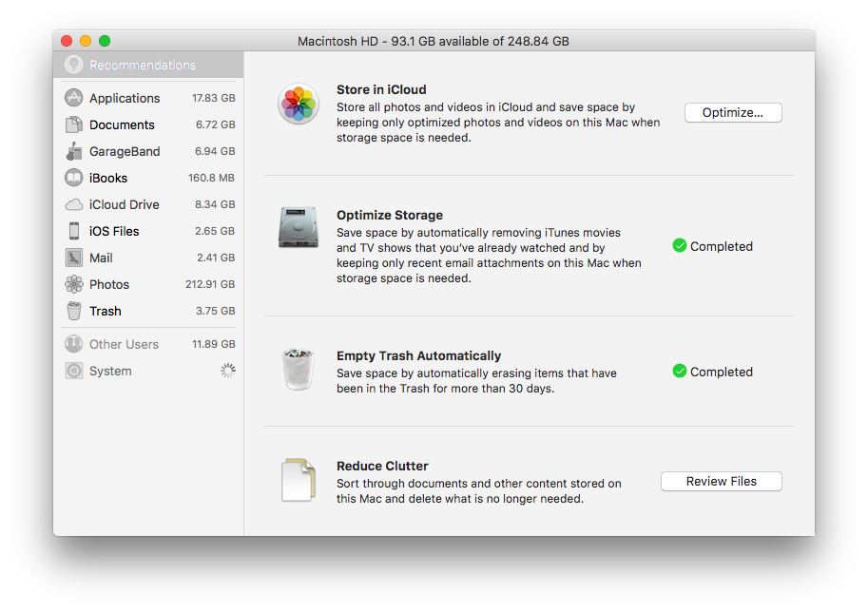The image size is (868, 612).
Task: Select Trash in the sidebar list
Action: tap(105, 311)
